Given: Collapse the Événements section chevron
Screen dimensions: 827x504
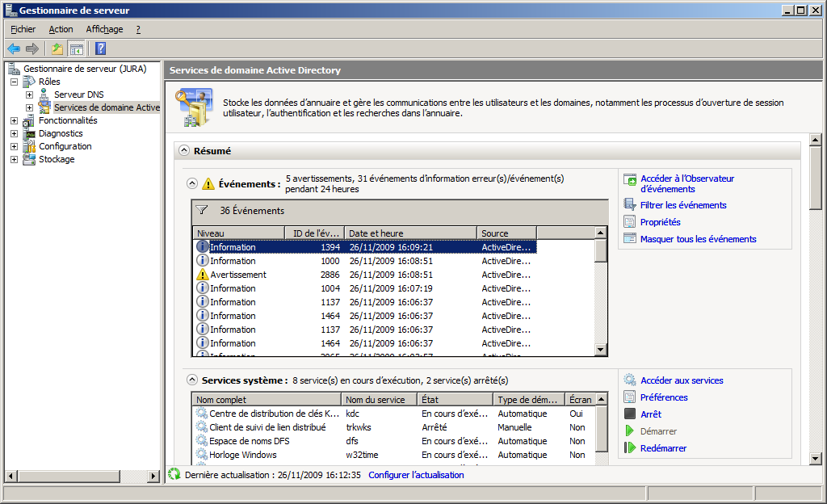Looking at the screenshot, I should click(192, 183).
